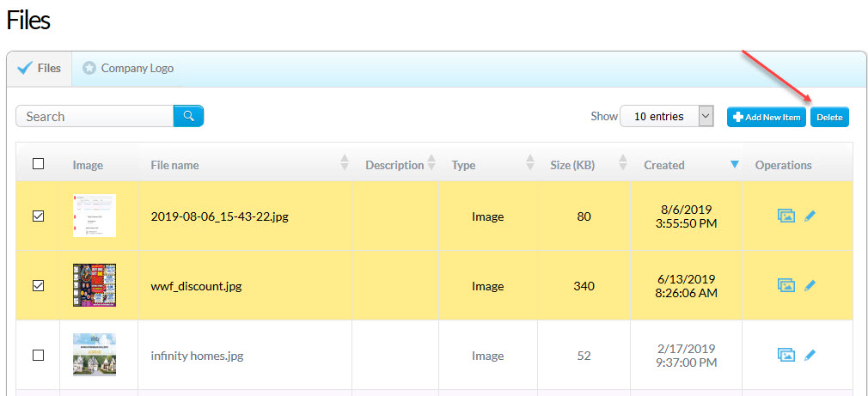Click the Files page heading

[x=28, y=21]
